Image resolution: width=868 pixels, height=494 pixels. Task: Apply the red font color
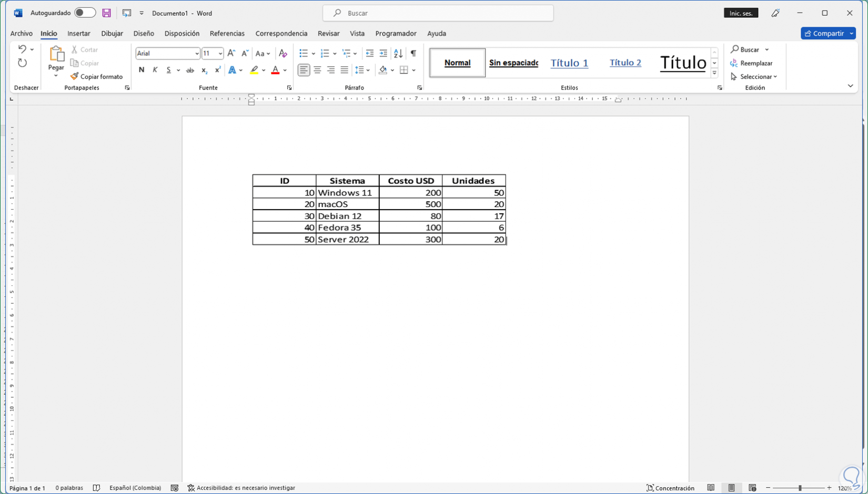coord(275,70)
